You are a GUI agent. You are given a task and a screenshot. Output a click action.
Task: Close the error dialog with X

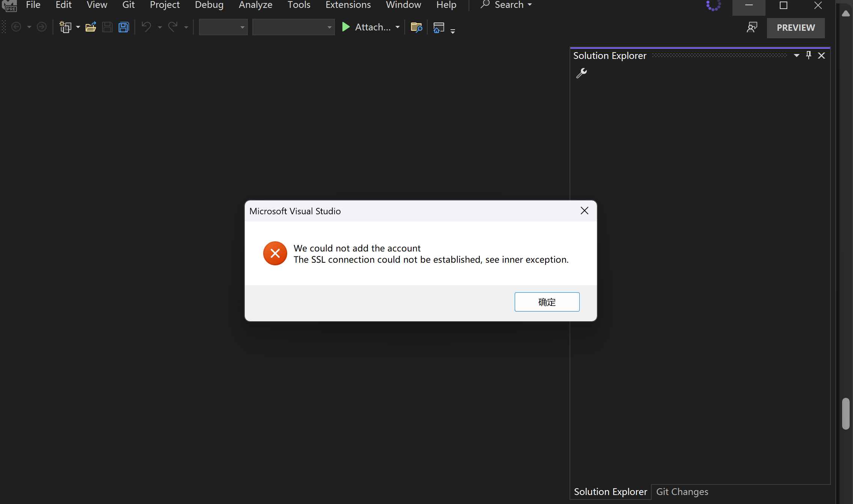tap(585, 211)
